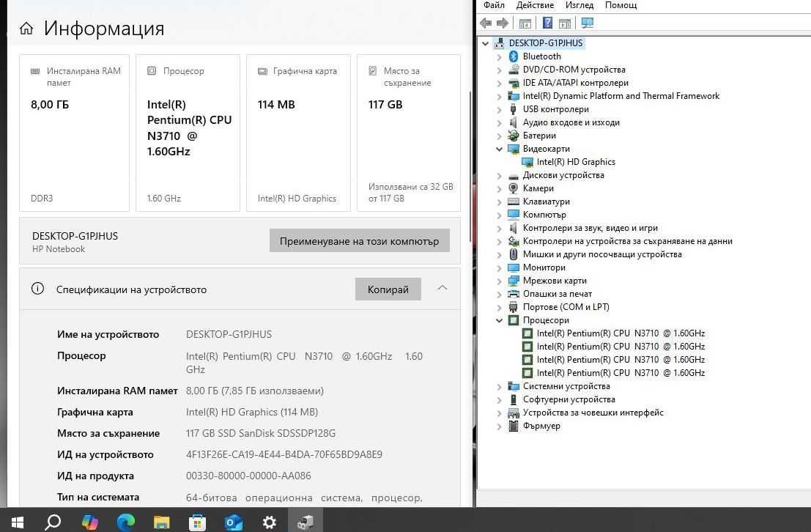Open taskbar Search magnifier
The height and width of the screenshot is (532, 811).
click(53, 522)
